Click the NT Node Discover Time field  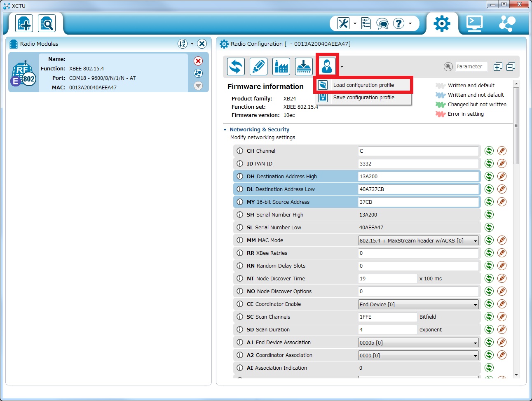tap(388, 279)
